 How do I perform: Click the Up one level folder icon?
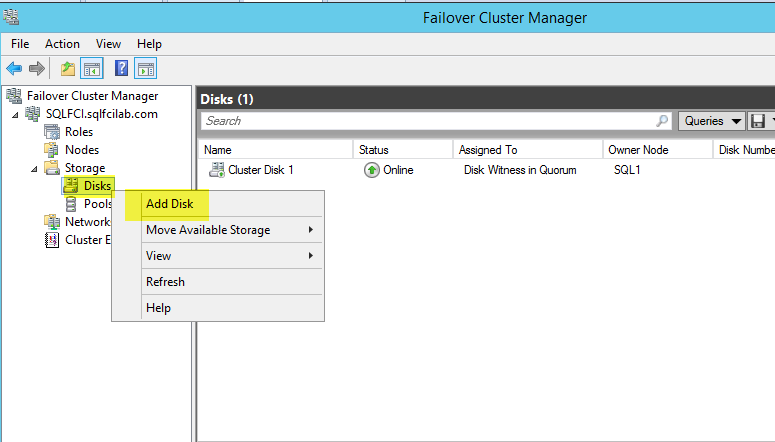pyautogui.click(x=68, y=69)
